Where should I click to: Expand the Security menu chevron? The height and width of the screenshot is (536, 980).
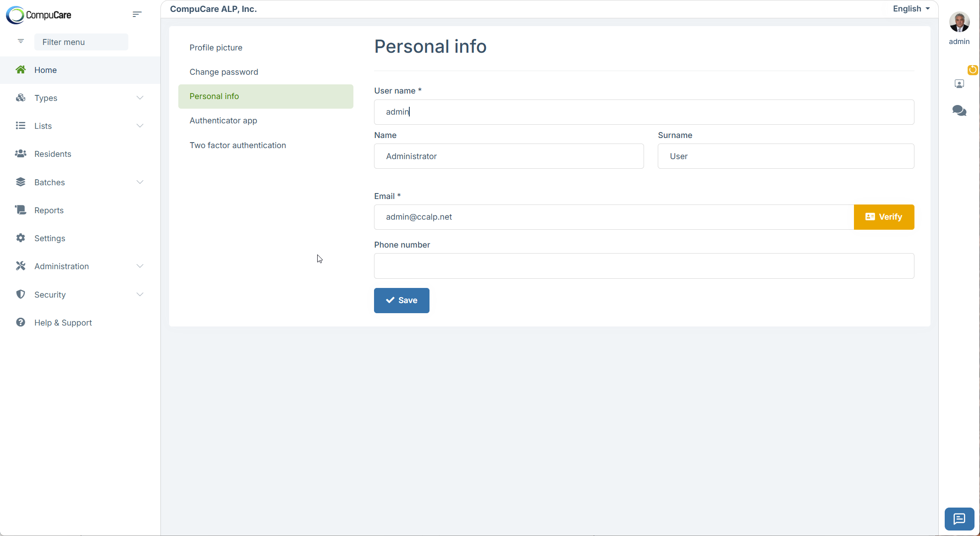[x=140, y=294]
